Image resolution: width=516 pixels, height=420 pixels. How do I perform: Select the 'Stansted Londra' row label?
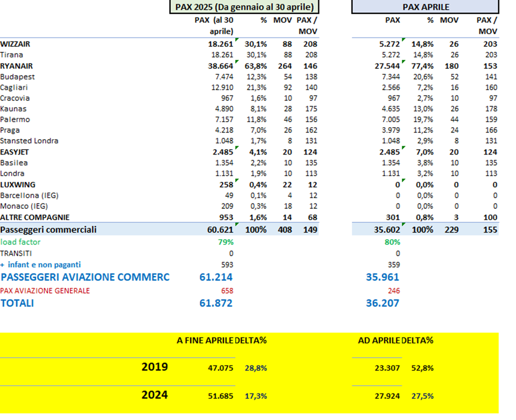pyautogui.click(x=29, y=141)
